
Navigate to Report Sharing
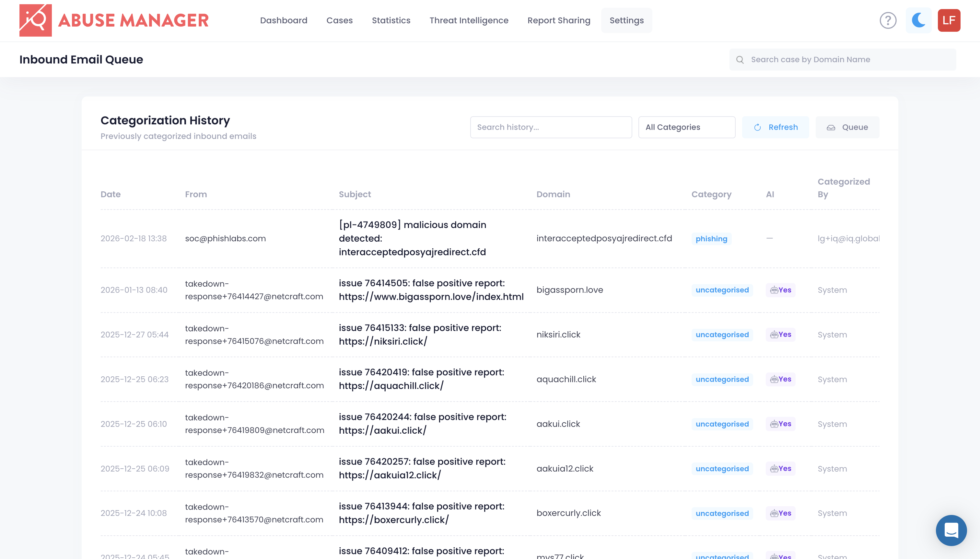(559, 20)
